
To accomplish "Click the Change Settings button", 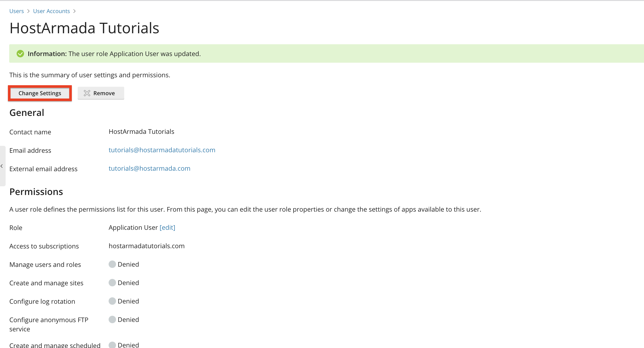I will click(x=40, y=93).
